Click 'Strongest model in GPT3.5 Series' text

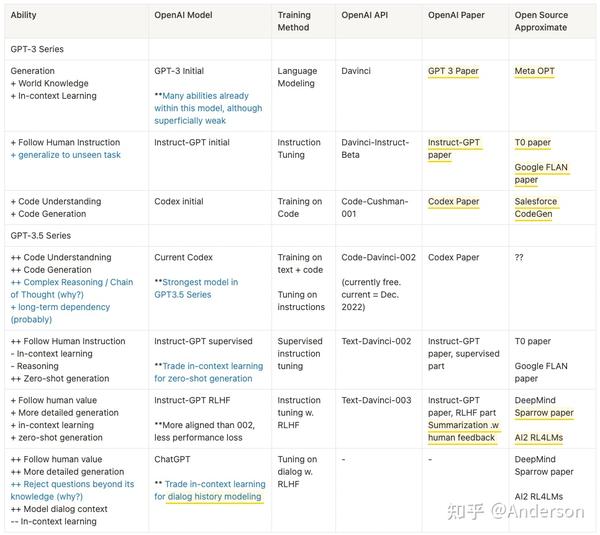click(198, 288)
